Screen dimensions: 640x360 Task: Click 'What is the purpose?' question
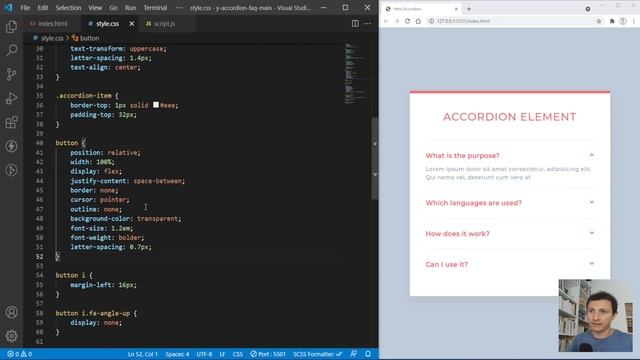click(x=462, y=156)
